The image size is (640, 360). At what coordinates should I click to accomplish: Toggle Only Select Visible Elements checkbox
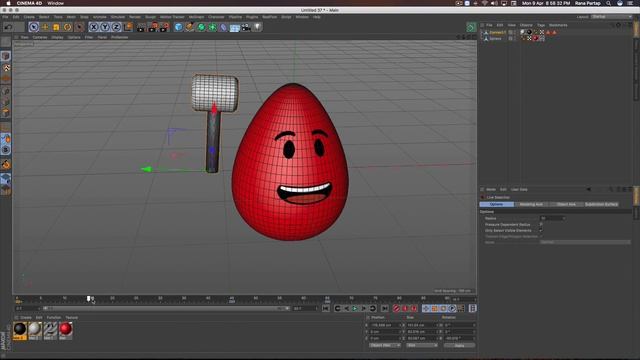coord(541,231)
